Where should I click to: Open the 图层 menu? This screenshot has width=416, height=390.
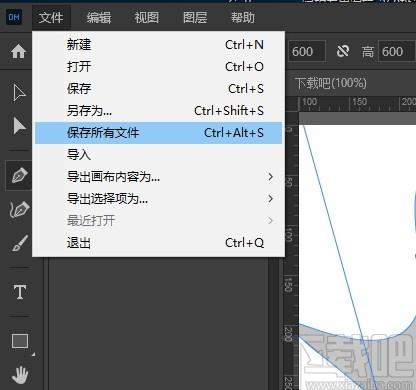tap(195, 17)
